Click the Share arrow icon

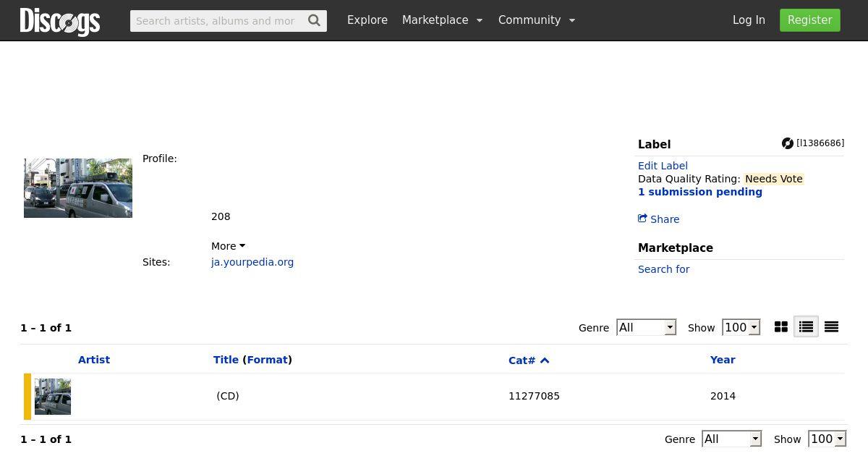pos(642,219)
